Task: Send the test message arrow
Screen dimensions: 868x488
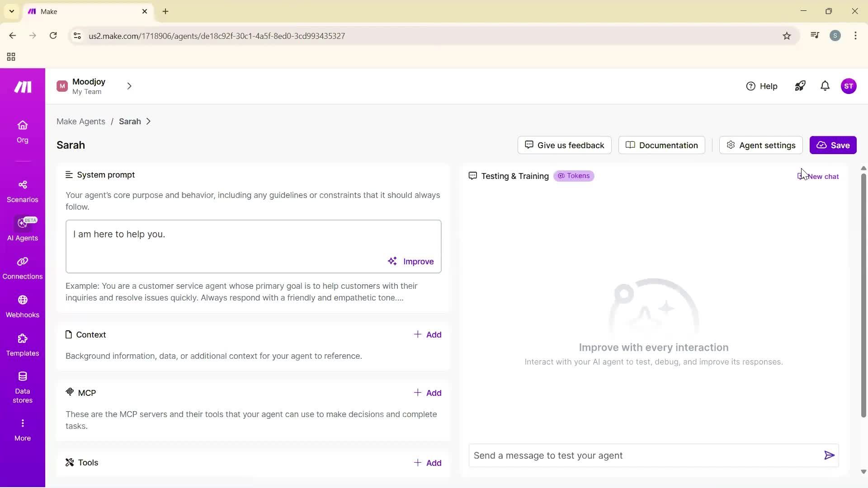Action: 829,455
